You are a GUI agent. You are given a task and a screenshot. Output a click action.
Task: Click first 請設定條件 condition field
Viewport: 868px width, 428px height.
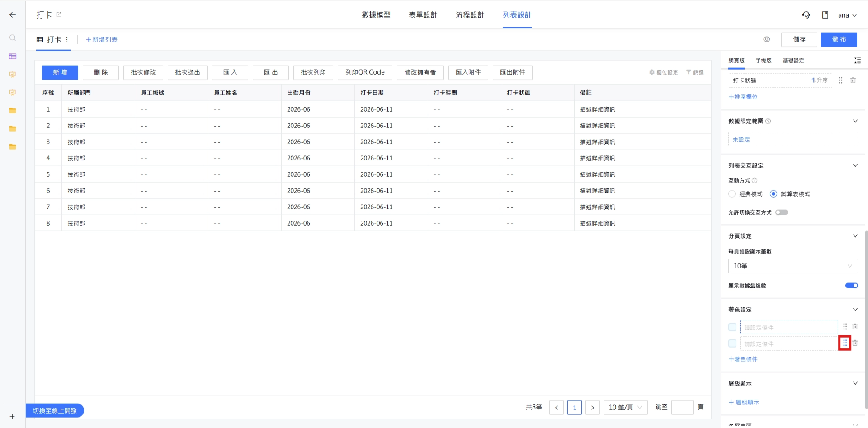click(789, 327)
